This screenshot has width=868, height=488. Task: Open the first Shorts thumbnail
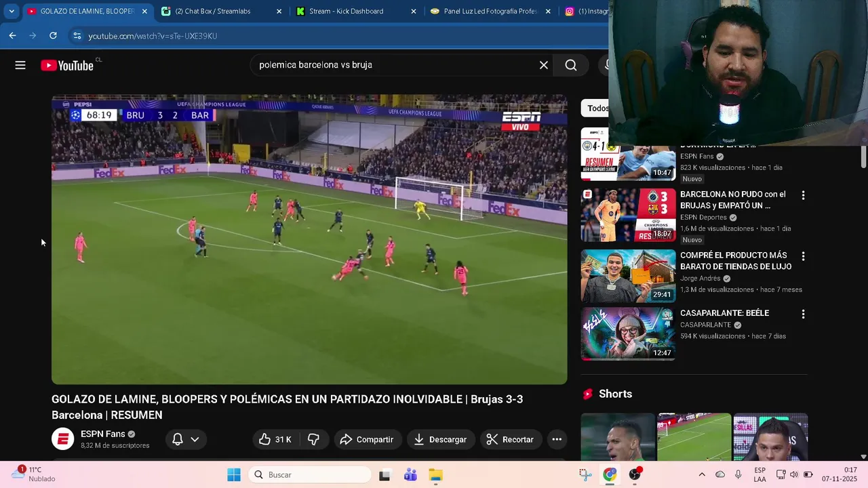[x=618, y=437]
